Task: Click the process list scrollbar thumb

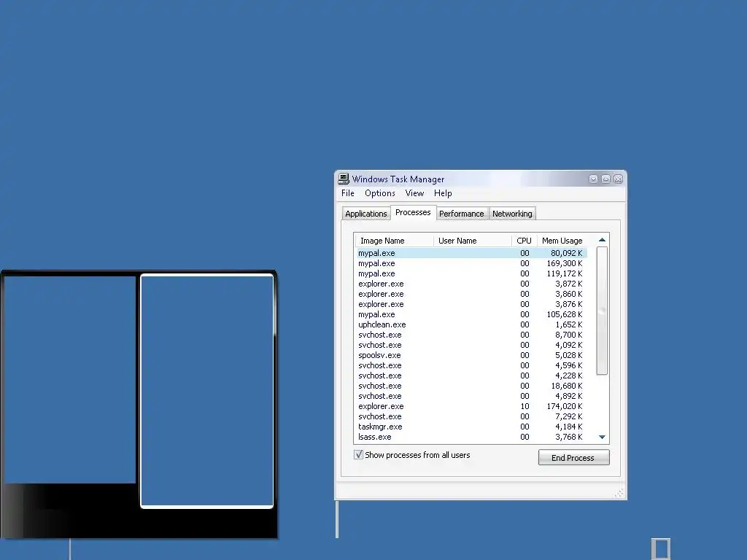Action: tap(602, 311)
